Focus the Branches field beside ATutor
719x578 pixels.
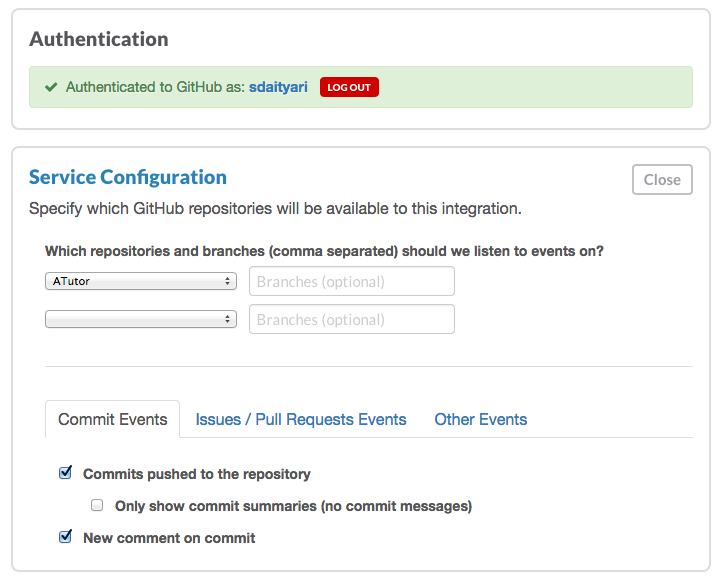tap(351, 282)
